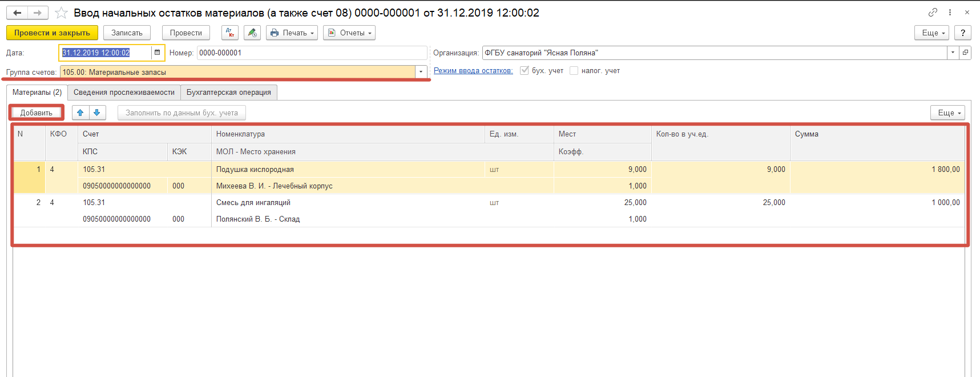The height and width of the screenshot is (377, 980).
Task: Add document to favorites with star icon
Action: [61, 13]
